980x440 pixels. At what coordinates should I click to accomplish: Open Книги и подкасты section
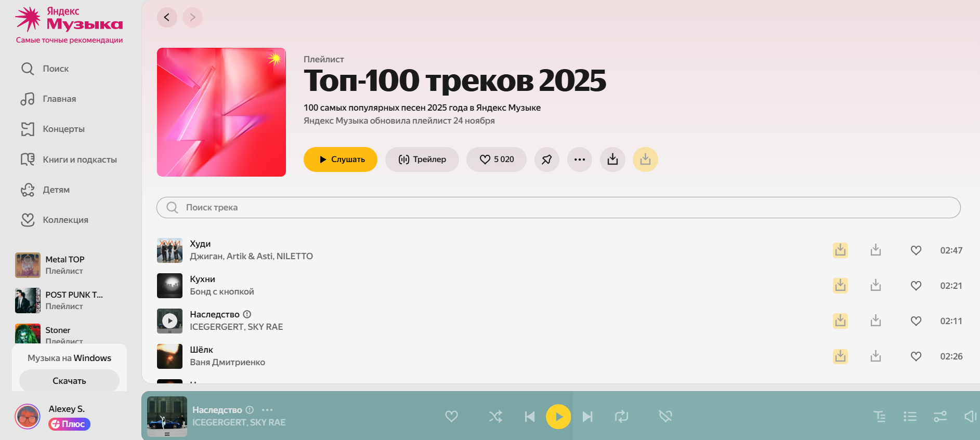(69, 159)
